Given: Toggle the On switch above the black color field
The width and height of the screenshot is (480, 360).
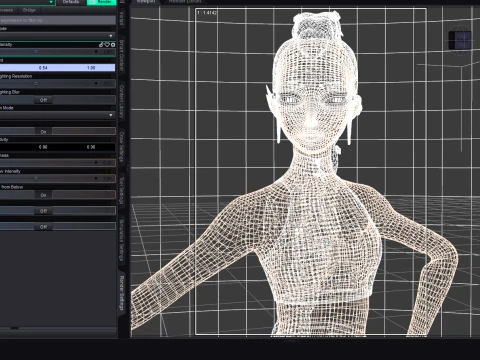Looking at the screenshot, I should [43, 131].
